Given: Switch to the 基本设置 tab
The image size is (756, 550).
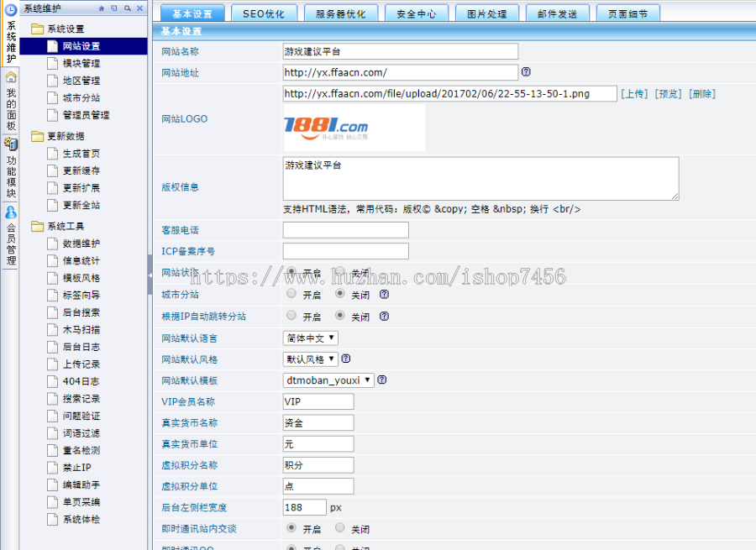Looking at the screenshot, I should (192, 13).
